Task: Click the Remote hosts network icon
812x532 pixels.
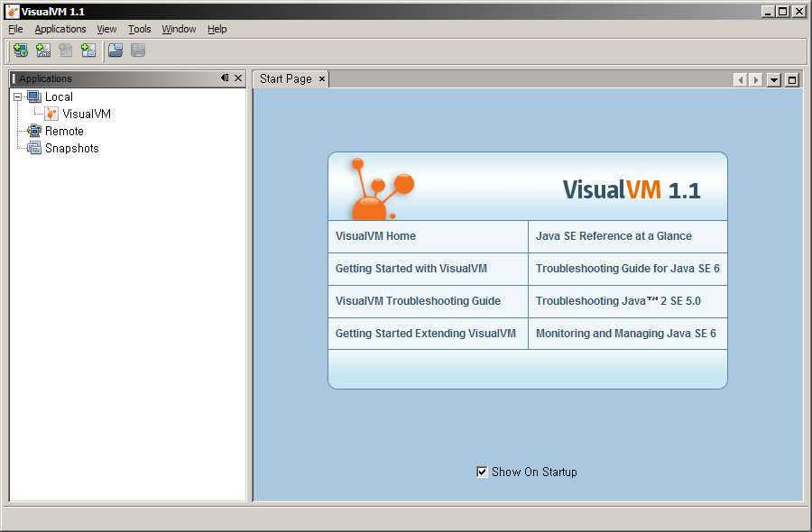Action: pos(34,131)
